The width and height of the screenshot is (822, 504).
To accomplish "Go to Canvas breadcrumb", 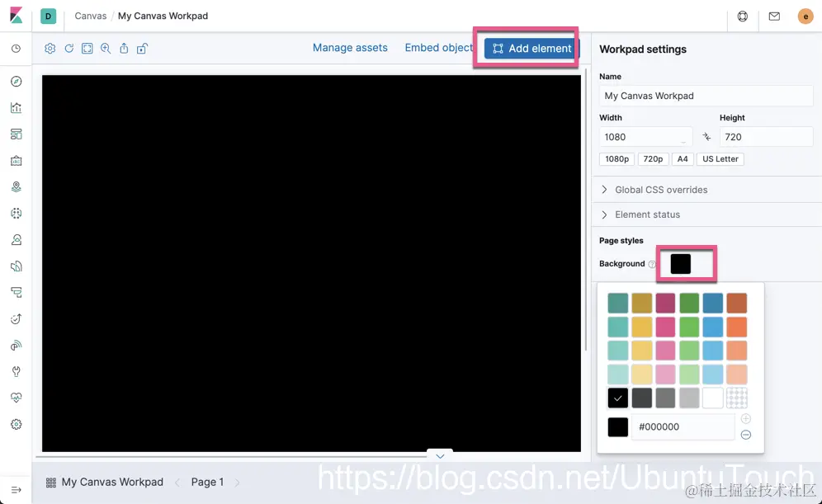I will pyautogui.click(x=90, y=16).
